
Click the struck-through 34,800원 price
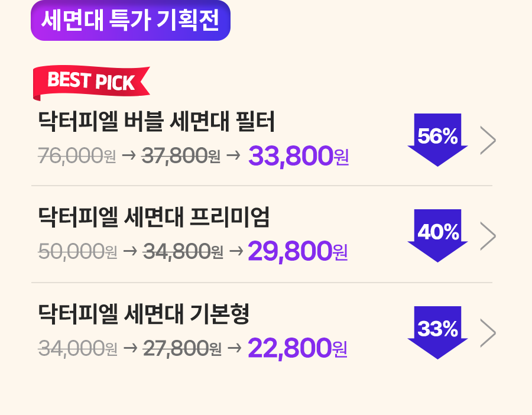pyautogui.click(x=183, y=252)
